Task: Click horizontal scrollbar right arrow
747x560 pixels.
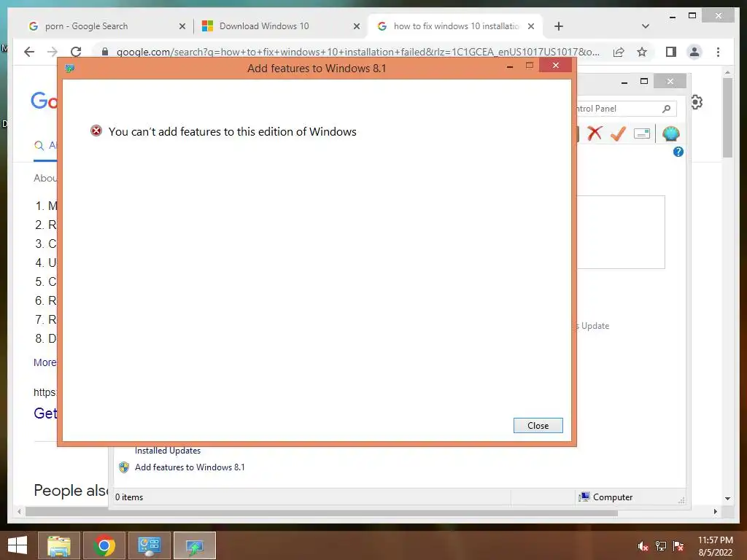Action: pos(715,511)
